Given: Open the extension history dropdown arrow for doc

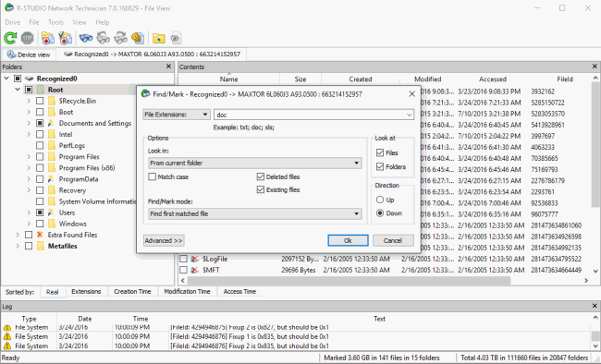Looking at the screenshot, I should click(409, 115).
